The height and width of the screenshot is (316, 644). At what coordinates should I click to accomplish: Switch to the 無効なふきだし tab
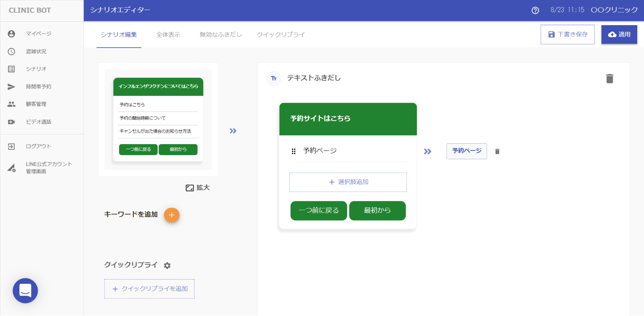[221, 35]
